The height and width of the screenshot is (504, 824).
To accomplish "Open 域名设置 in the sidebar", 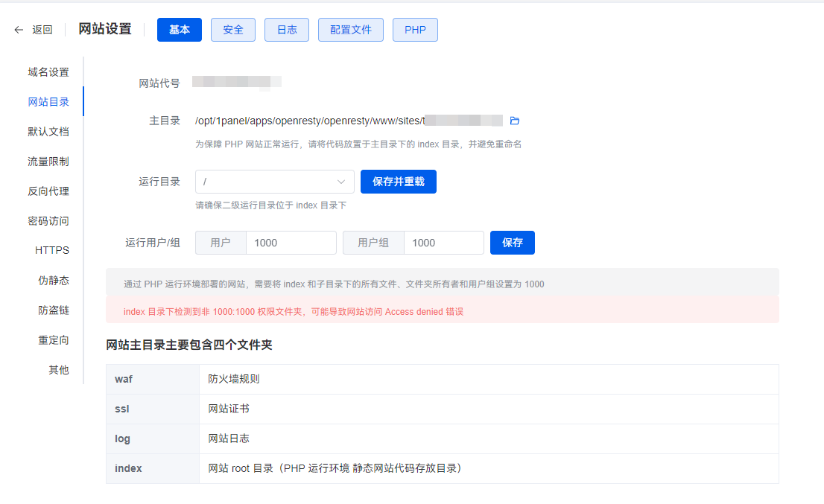I will [x=48, y=72].
